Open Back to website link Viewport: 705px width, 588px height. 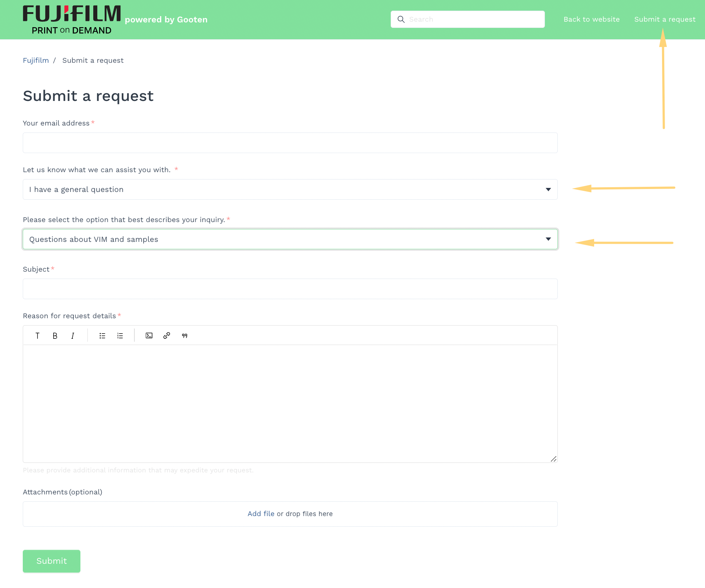[x=592, y=19]
